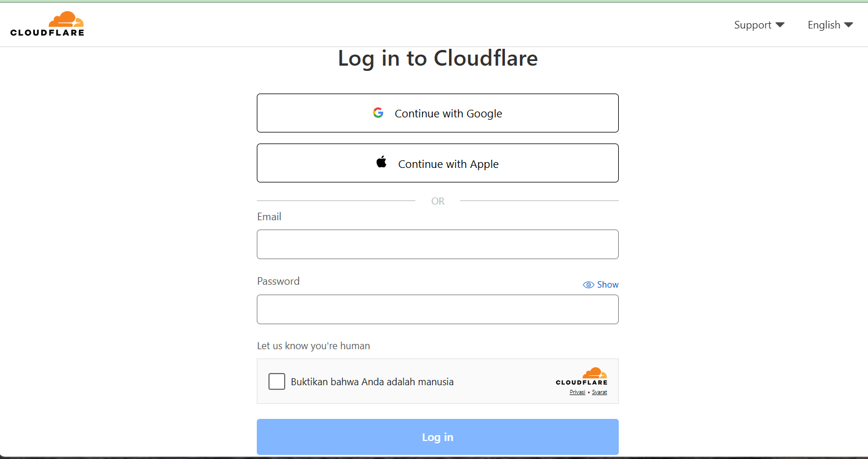Screen dimensions: 868x459
Task: Click the Cloudflare logo in the header
Action: pyautogui.click(x=47, y=24)
